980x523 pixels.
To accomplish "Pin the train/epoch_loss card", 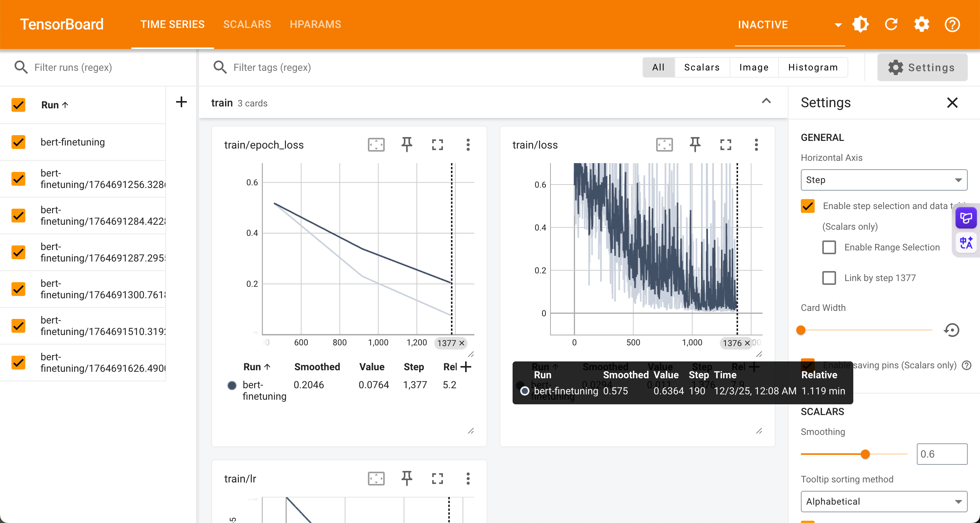I will (407, 145).
